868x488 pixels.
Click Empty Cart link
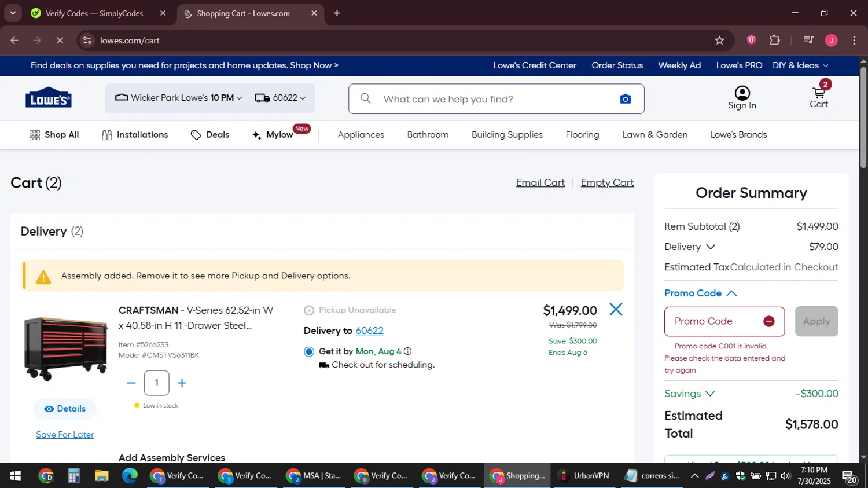[607, 183]
